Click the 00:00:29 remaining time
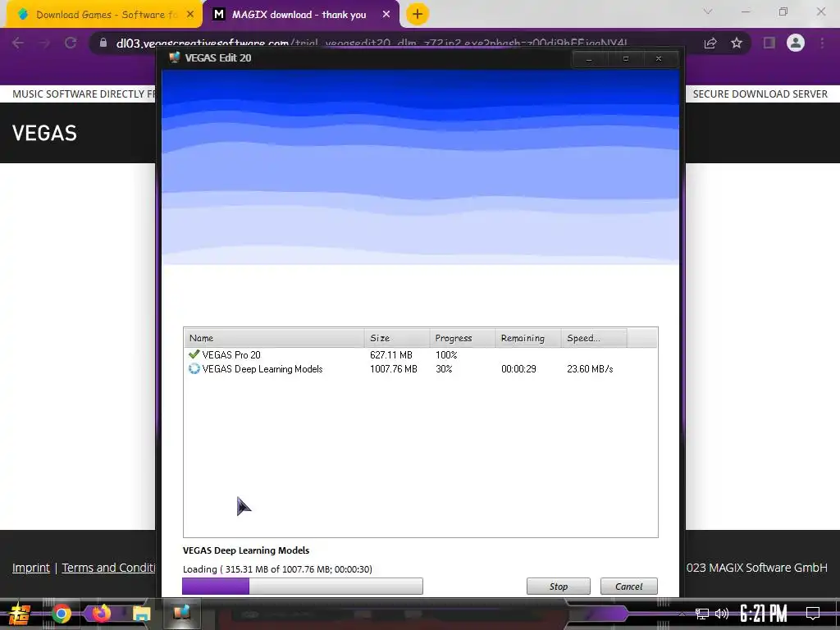Screen dimensions: 840x630 click(518, 369)
